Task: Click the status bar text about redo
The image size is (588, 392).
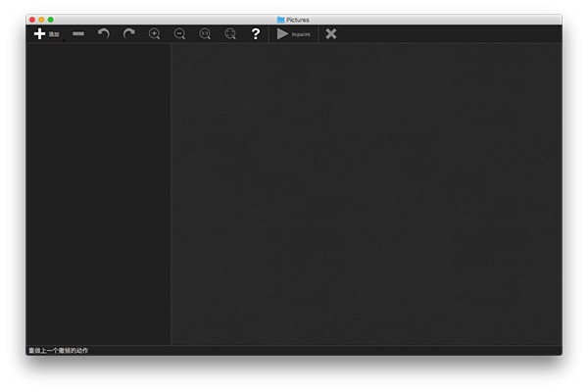Action: pos(58,351)
